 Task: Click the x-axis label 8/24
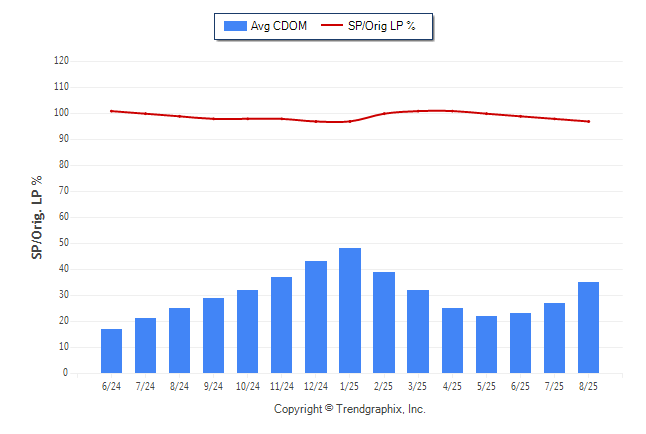[180, 386]
